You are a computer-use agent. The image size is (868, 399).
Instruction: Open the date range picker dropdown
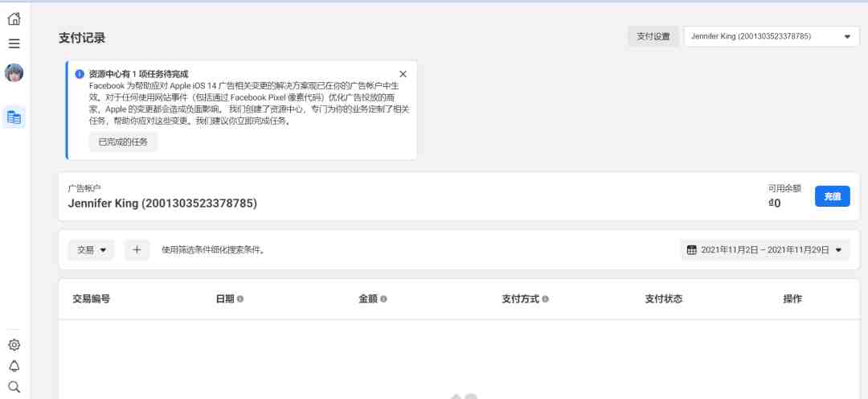click(764, 250)
